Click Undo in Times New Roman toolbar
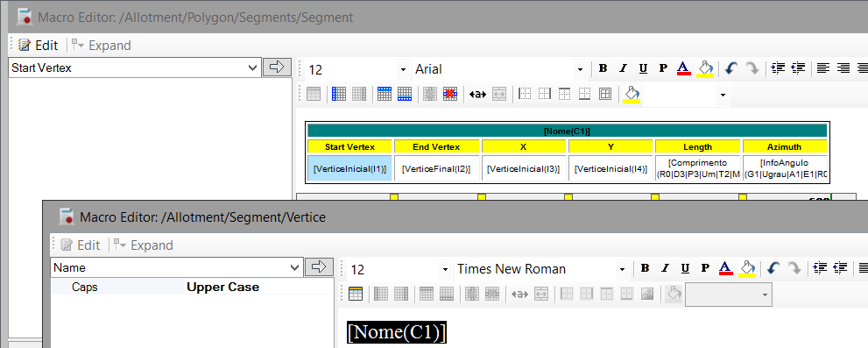 pos(773,268)
